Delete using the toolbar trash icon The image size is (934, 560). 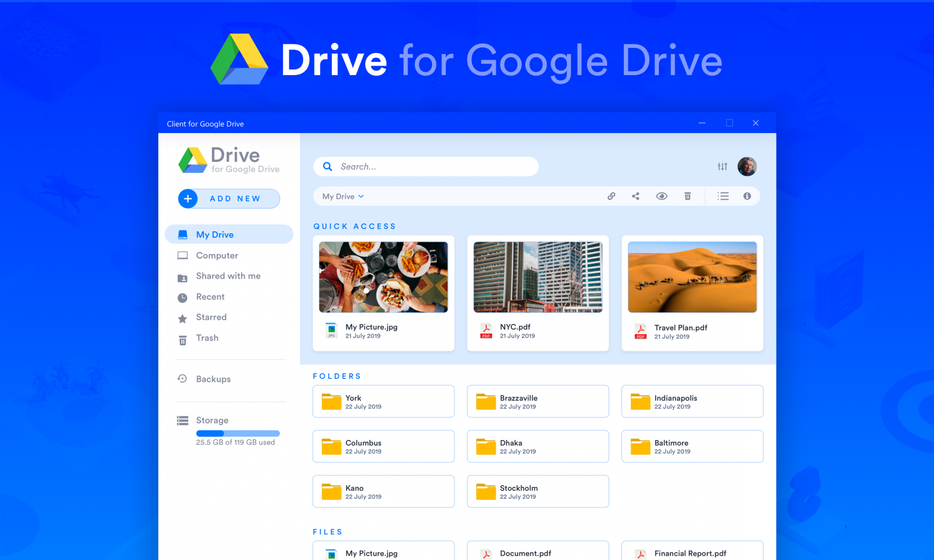coord(687,196)
